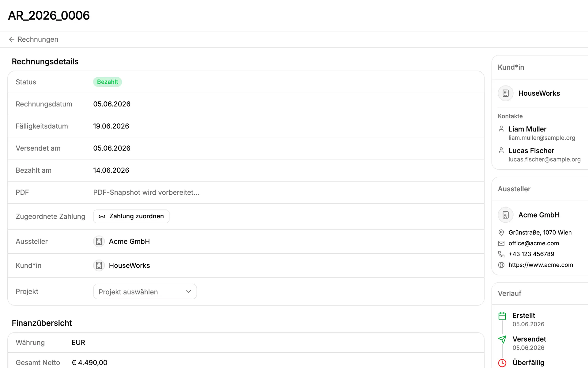Open Acme GmbH in the Aussteller row

(x=129, y=241)
